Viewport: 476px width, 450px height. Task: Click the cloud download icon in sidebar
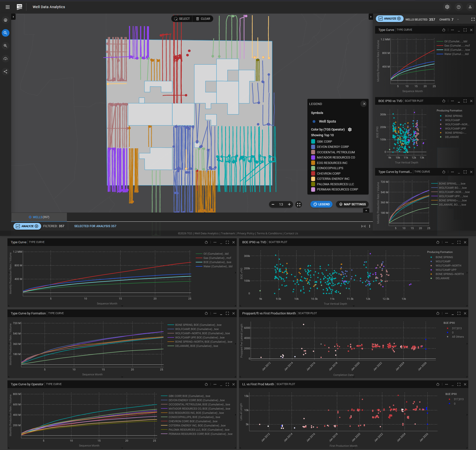coord(5,59)
